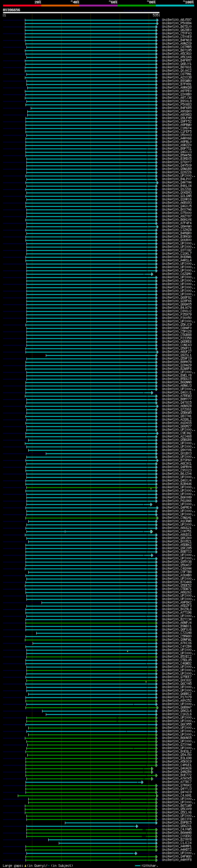Select the UniRef100_Q5DE52 hit
Viewport: 197px width, 868px height.
[x=176, y=586]
